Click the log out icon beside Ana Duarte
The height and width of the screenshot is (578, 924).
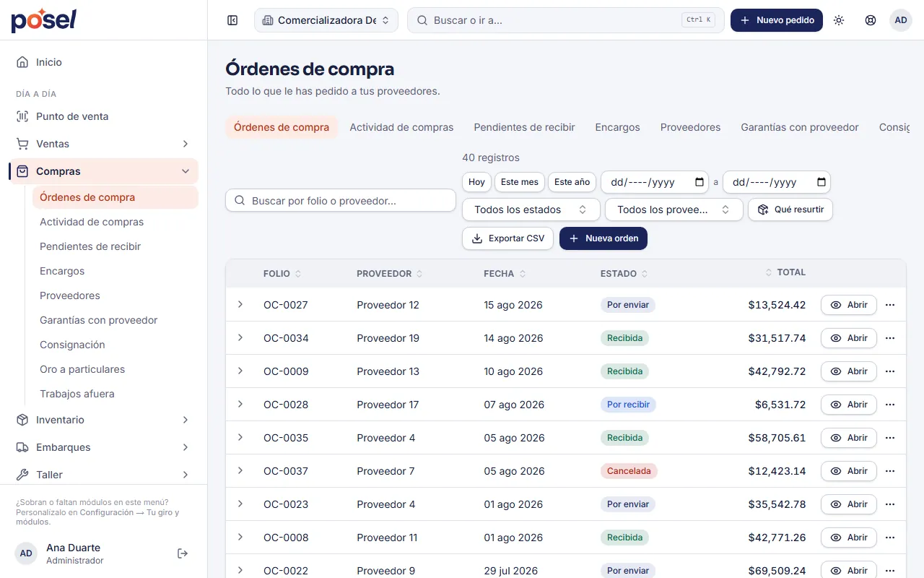coord(183,553)
